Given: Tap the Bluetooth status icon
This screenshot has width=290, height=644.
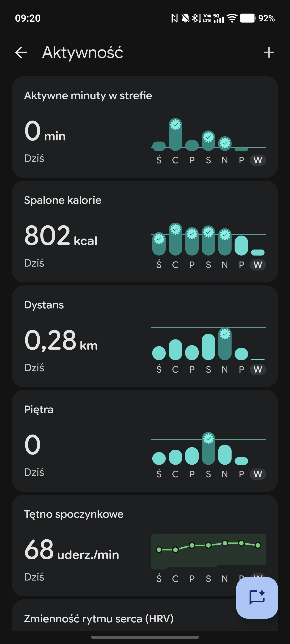Looking at the screenshot, I should (x=196, y=18).
